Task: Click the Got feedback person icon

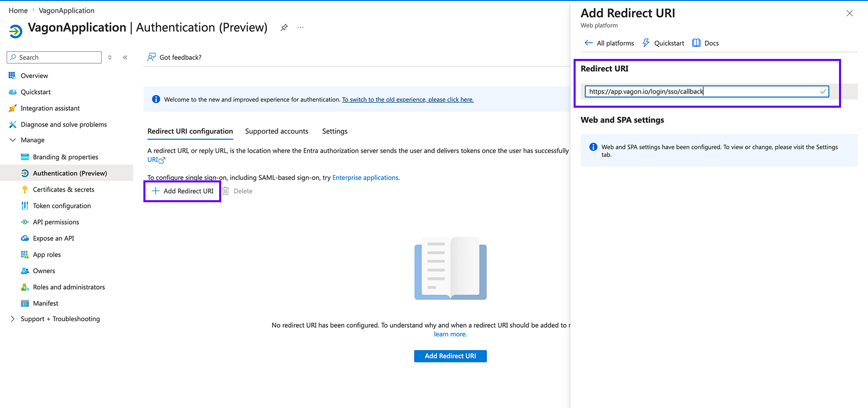Action: click(152, 57)
